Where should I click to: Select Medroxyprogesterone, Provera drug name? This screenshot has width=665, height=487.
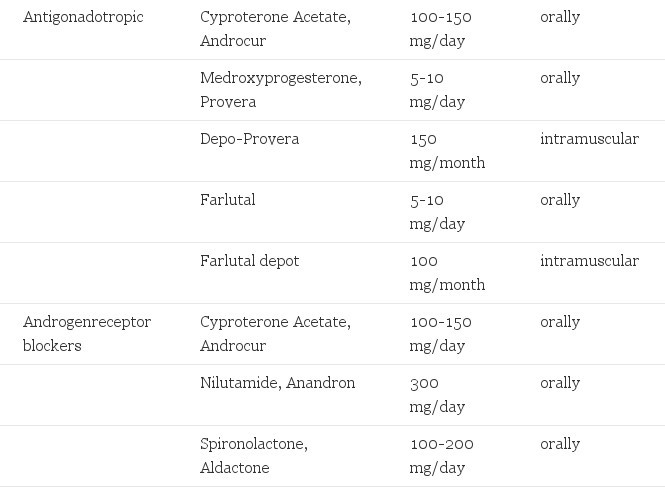pos(281,90)
